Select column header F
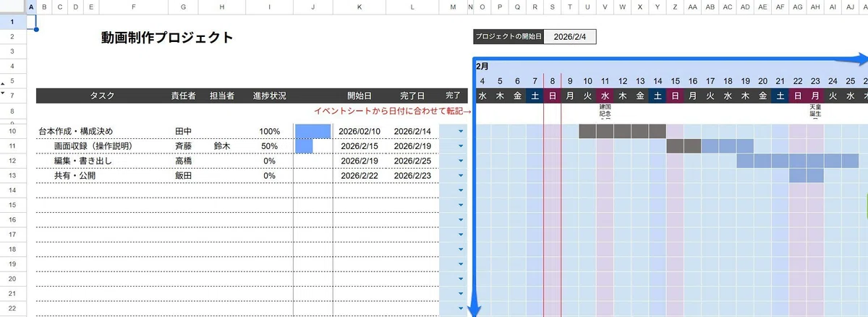868x317 pixels. point(134,7)
